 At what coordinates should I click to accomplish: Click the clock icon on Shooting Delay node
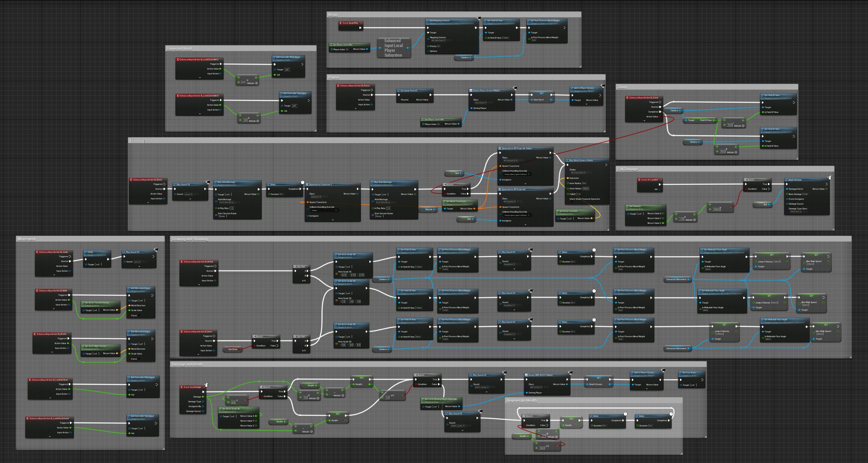pyautogui.click(x=303, y=182)
